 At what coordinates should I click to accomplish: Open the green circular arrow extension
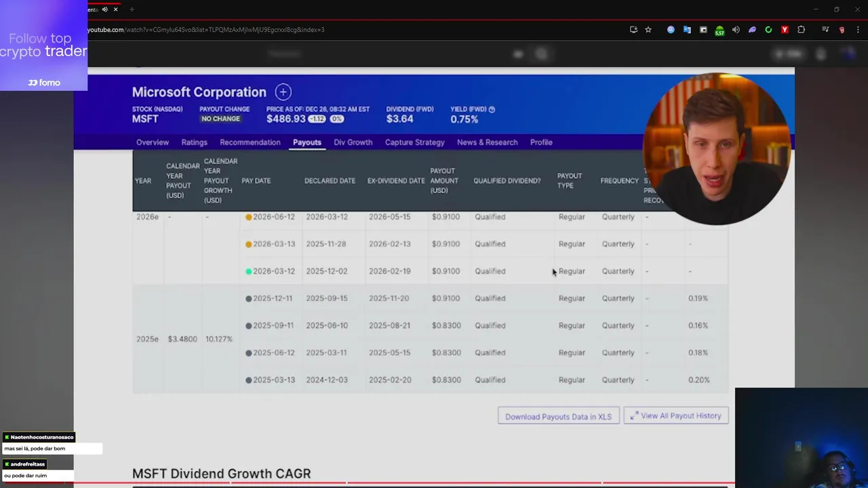768,30
